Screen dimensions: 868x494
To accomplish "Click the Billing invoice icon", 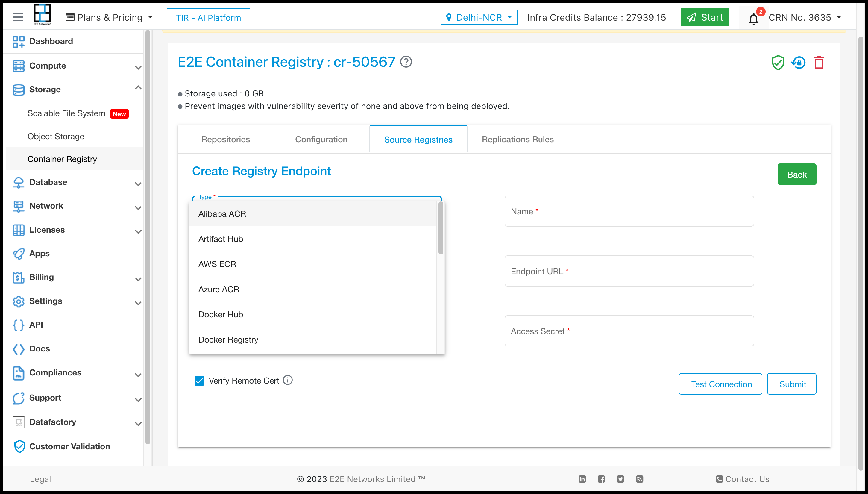I will click(x=18, y=278).
